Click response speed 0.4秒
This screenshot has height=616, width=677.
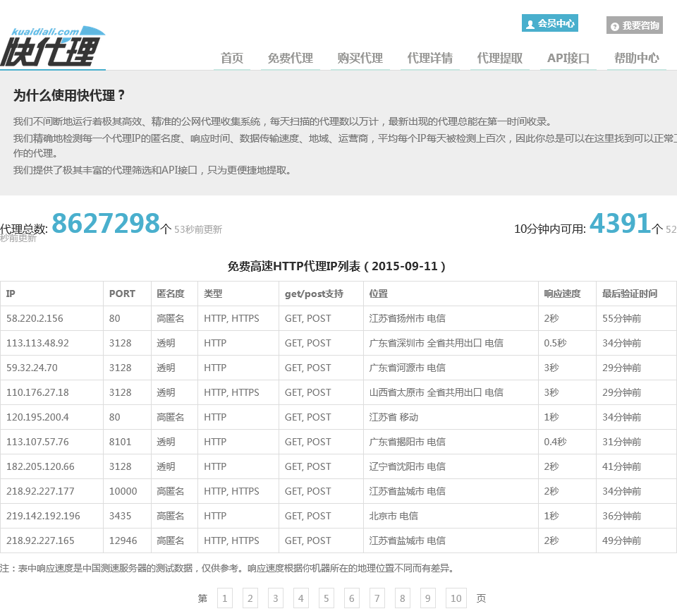click(x=555, y=442)
